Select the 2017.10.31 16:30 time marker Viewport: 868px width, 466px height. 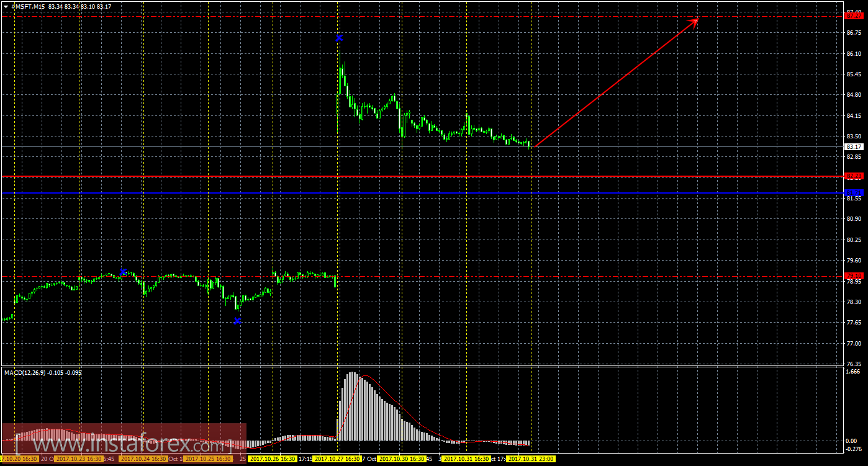[466, 459]
